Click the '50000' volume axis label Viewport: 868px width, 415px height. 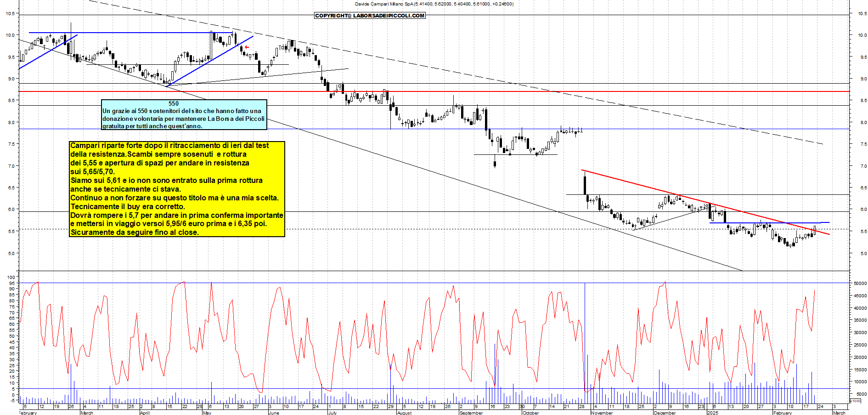pyautogui.click(x=860, y=284)
